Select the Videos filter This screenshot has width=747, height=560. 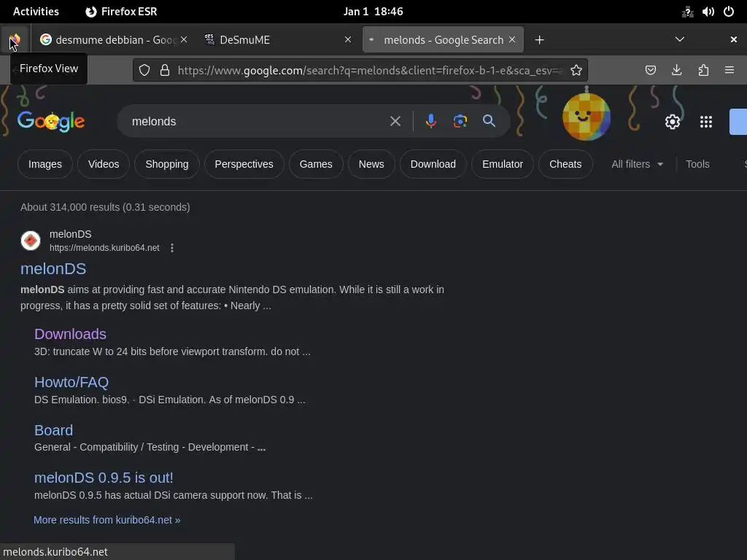click(104, 164)
